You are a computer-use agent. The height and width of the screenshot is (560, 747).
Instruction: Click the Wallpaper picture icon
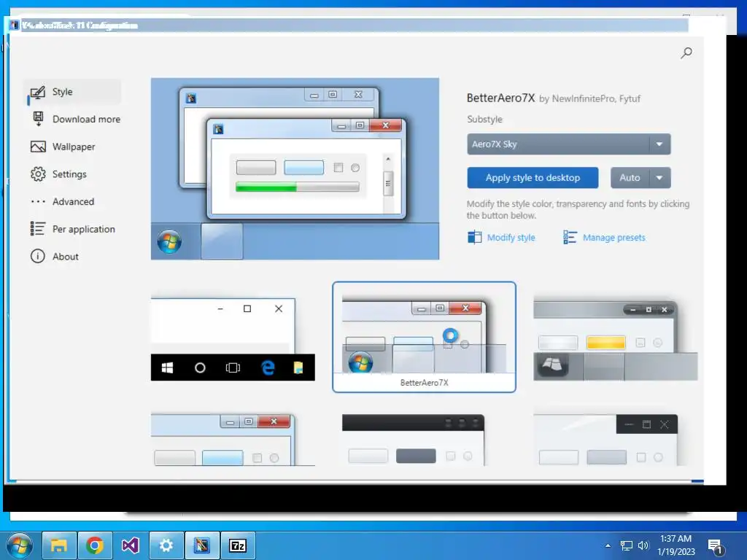pyautogui.click(x=38, y=147)
